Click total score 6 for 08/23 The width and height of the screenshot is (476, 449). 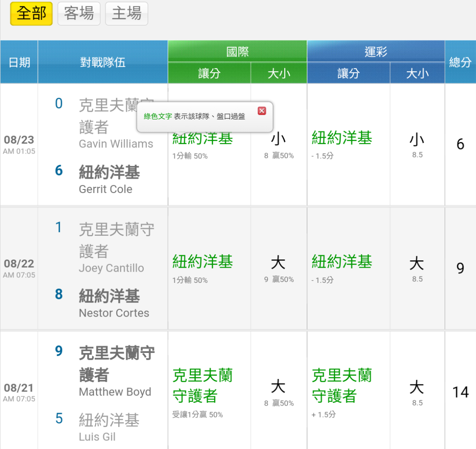click(460, 144)
